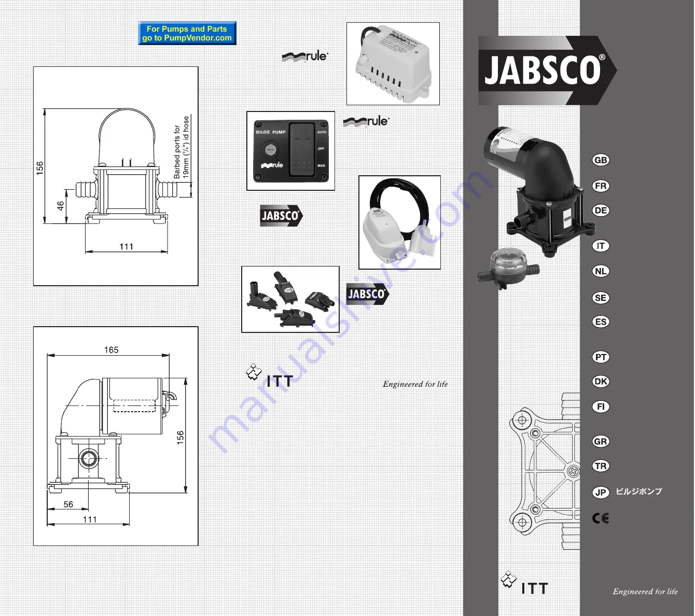695x616 pixels.
Task: Select the JP language badge
Action: (601, 493)
